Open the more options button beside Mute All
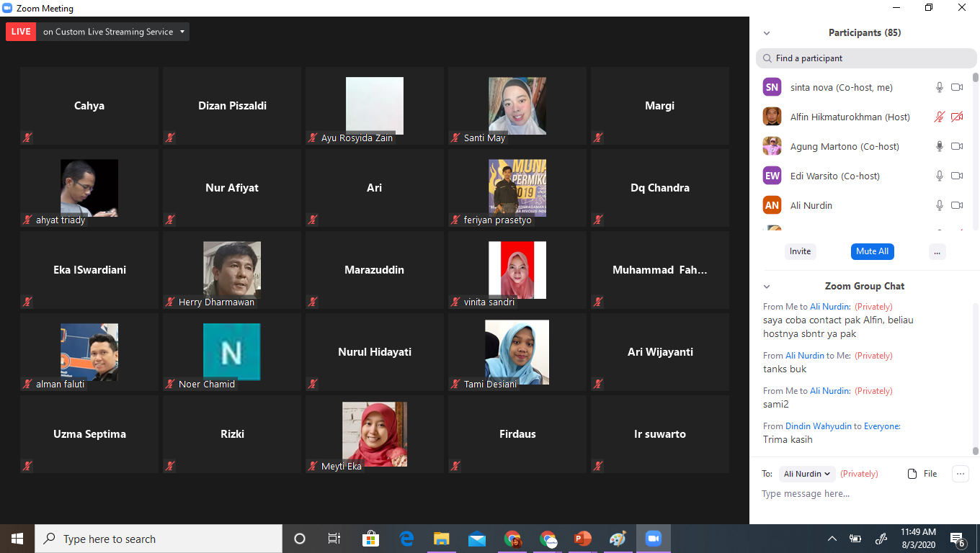The width and height of the screenshot is (980, 553). click(937, 251)
